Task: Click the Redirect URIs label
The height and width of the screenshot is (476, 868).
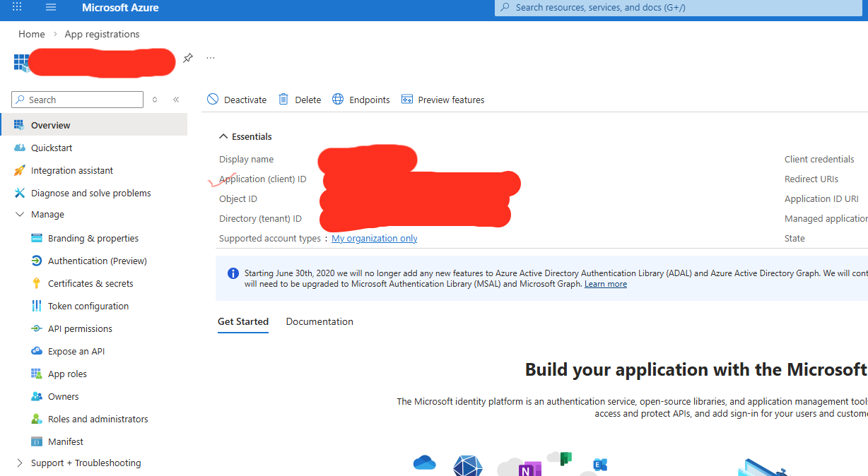Action: [811, 179]
